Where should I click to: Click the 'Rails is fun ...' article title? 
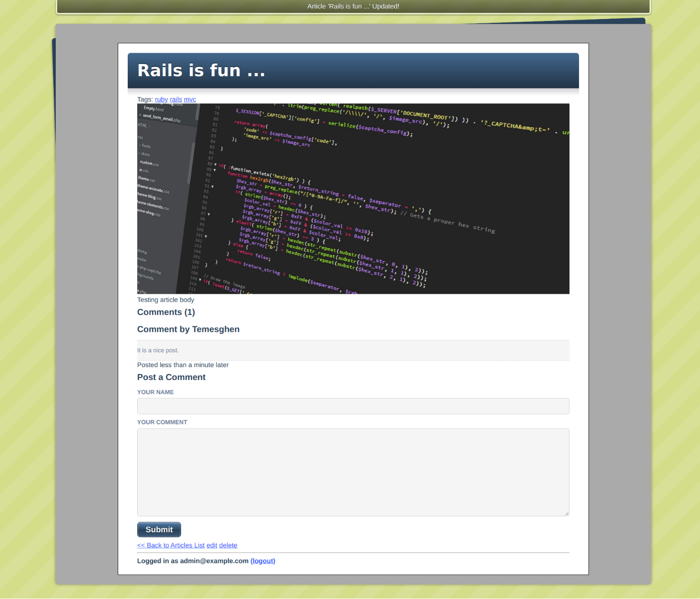click(x=201, y=70)
